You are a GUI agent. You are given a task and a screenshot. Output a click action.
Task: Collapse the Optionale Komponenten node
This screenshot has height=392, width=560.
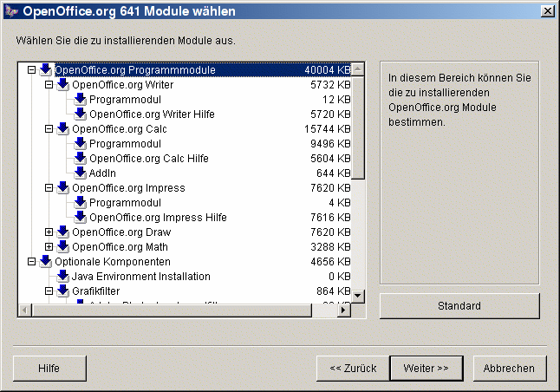32,262
